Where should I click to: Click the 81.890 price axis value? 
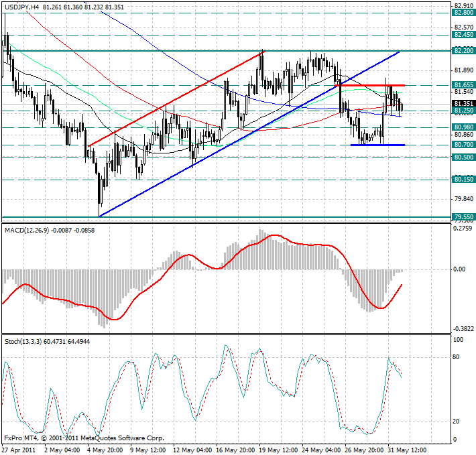tap(463, 70)
